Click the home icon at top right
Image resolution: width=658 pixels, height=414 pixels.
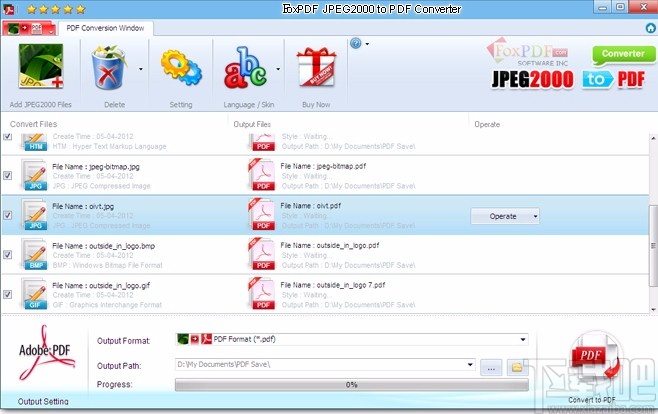650,28
